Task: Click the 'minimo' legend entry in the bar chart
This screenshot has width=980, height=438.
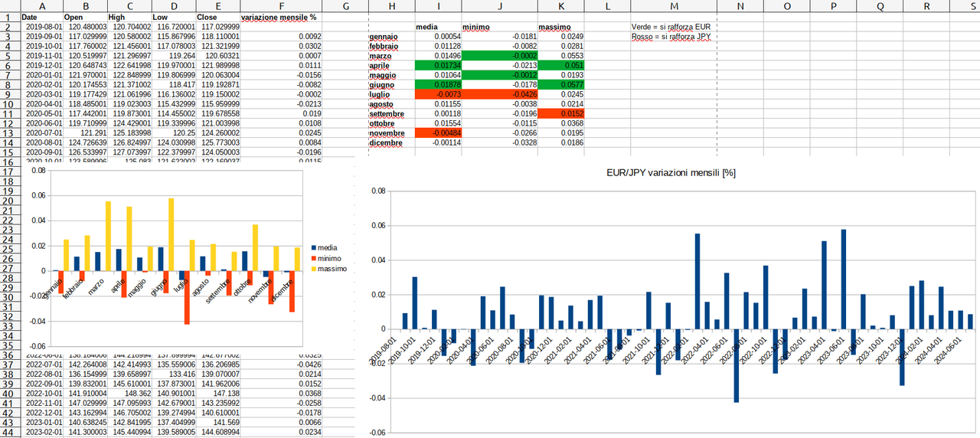Action: pos(325,259)
